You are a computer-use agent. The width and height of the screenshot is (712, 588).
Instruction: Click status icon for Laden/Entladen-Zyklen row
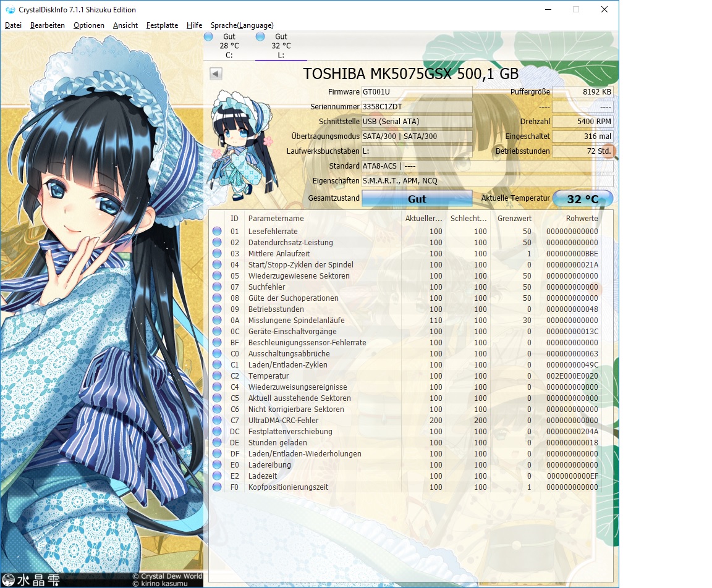217,365
